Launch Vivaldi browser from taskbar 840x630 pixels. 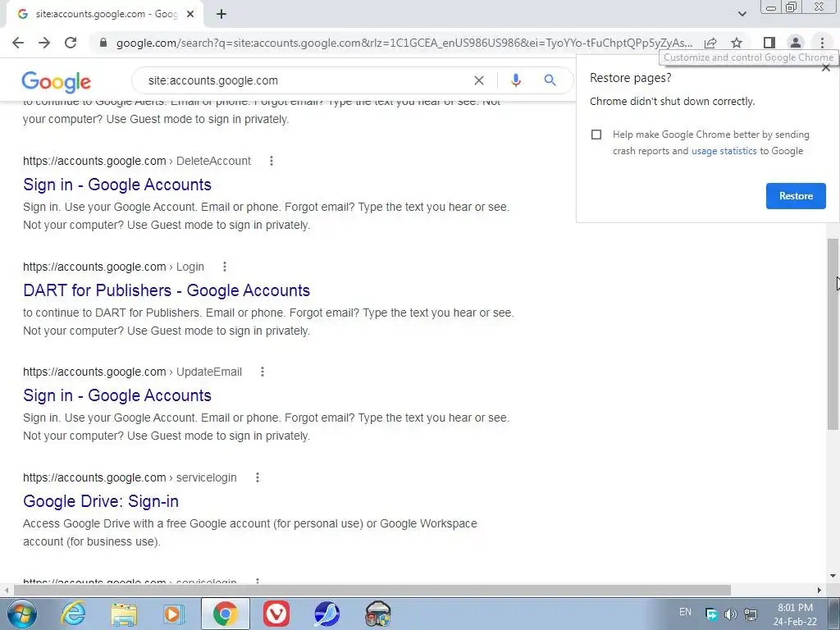tap(276, 614)
